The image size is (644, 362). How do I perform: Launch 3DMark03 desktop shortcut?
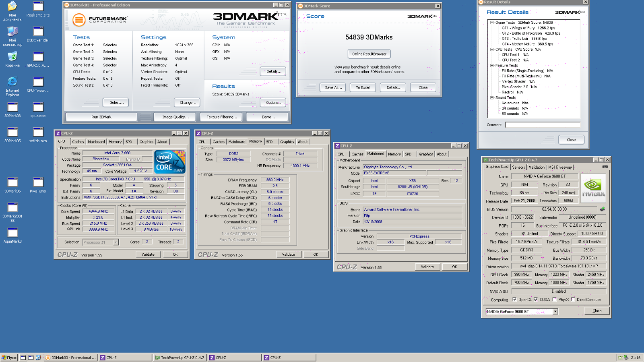point(12,110)
